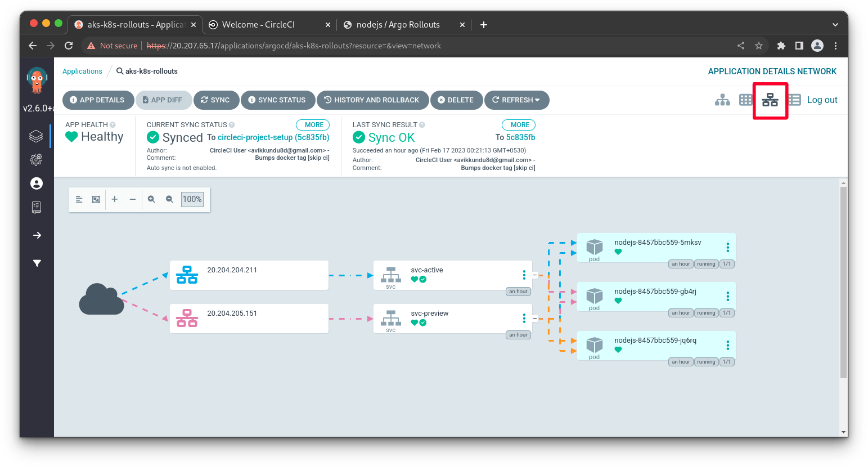The width and height of the screenshot is (868, 466).
Task: Select the network view icon
Action: point(770,100)
